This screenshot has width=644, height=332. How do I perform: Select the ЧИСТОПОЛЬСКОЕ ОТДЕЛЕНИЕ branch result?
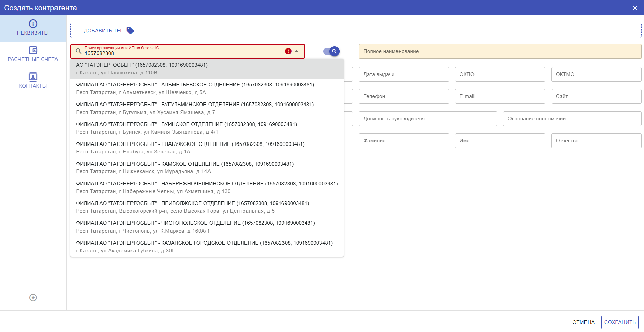pyautogui.click(x=207, y=227)
